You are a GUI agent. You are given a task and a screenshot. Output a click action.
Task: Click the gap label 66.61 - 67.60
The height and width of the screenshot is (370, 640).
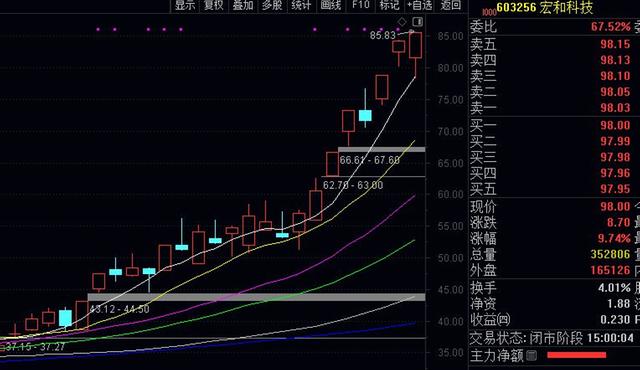(369, 160)
